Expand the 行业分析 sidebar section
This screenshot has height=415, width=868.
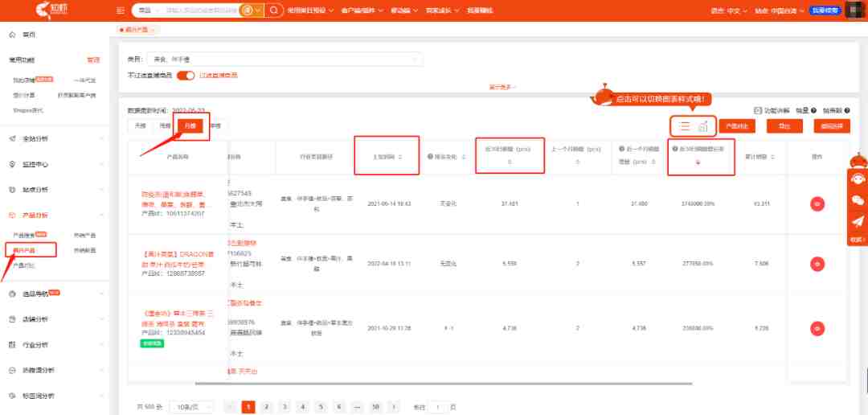click(x=55, y=345)
